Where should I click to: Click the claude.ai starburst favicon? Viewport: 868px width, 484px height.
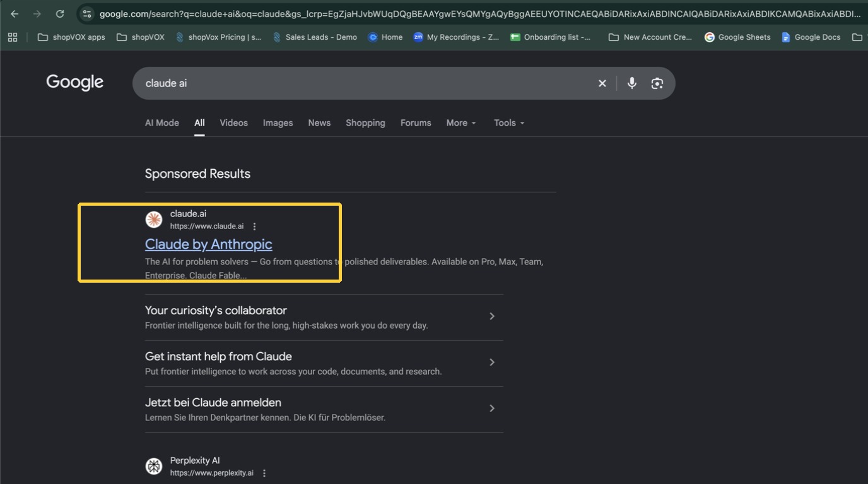point(154,220)
